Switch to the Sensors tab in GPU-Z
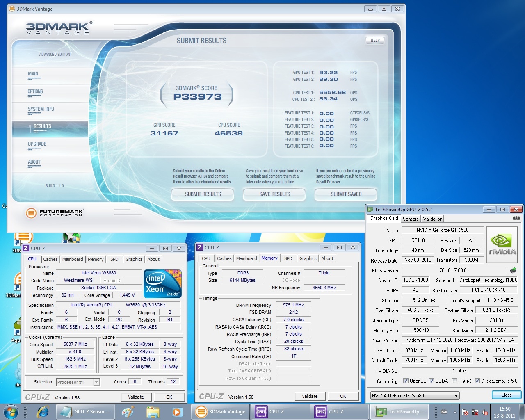 coord(410,219)
